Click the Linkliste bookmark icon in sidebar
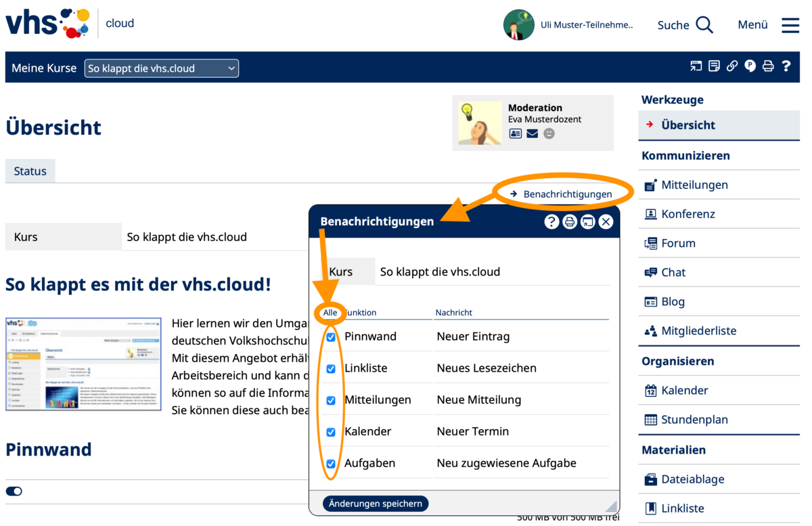Screen dimensions: 812x526 tap(650, 508)
